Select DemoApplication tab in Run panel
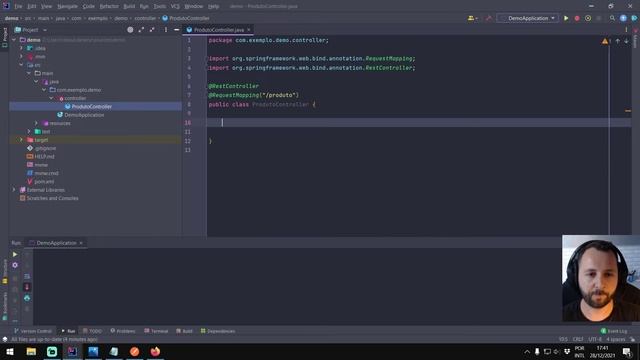640x360 pixels. tap(56, 243)
